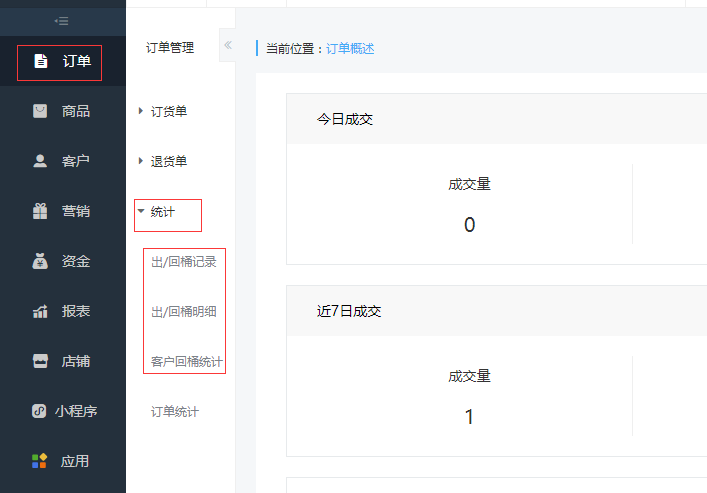Select the 订货单 submenu label
The height and width of the screenshot is (493, 707).
[169, 111]
